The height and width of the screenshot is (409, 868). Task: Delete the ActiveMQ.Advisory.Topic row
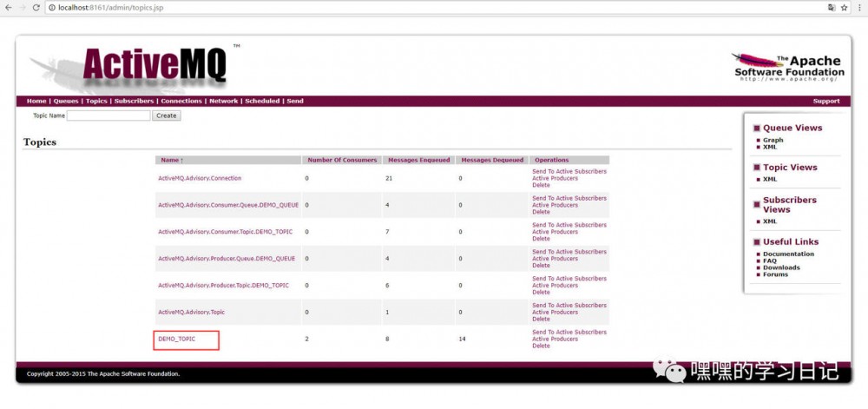click(x=542, y=319)
